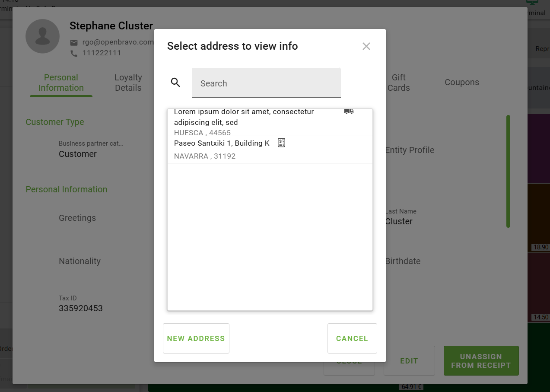Click the shipping truck icon on Huesca address

[x=349, y=112]
